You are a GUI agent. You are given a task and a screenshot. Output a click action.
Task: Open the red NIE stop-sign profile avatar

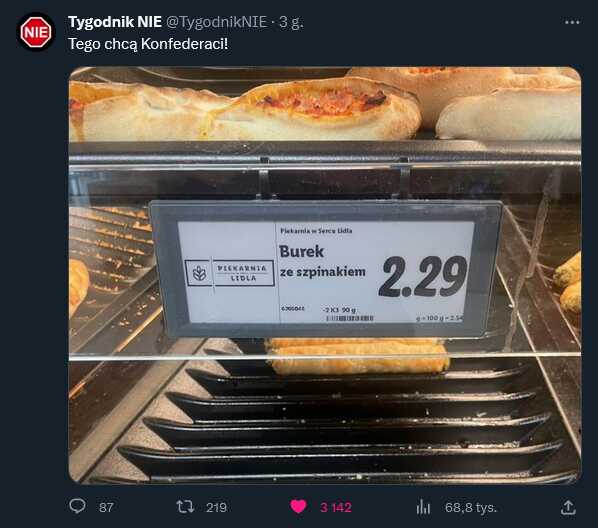coord(36,32)
